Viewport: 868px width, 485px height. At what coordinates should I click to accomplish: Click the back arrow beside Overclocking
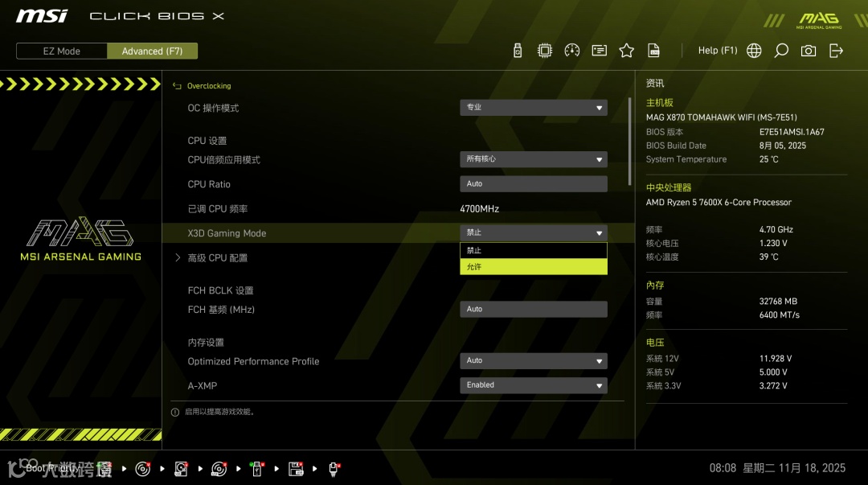[177, 86]
